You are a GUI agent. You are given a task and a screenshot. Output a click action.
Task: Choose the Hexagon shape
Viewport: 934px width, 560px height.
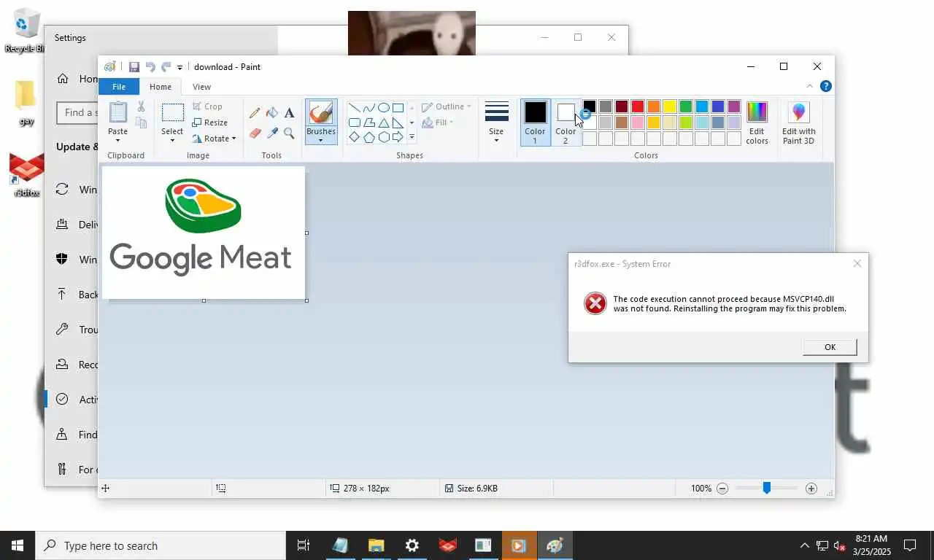(383, 137)
